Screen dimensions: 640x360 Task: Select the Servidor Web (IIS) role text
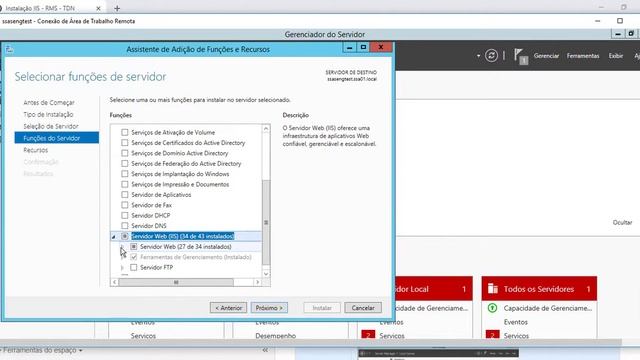click(182, 236)
